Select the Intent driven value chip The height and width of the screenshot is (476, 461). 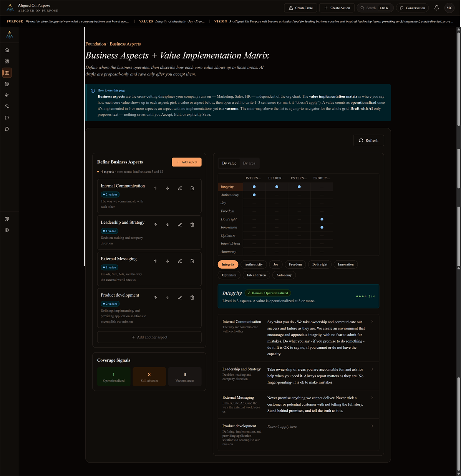tap(256, 275)
